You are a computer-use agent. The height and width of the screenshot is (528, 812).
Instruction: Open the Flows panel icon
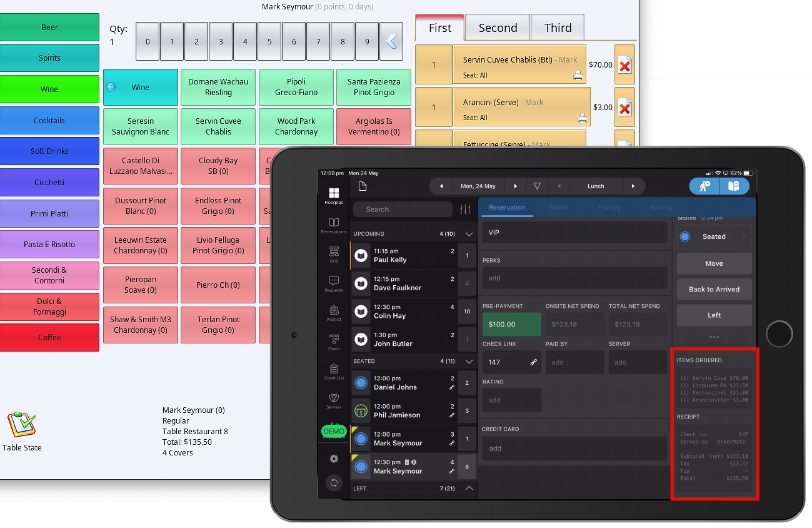[334, 340]
